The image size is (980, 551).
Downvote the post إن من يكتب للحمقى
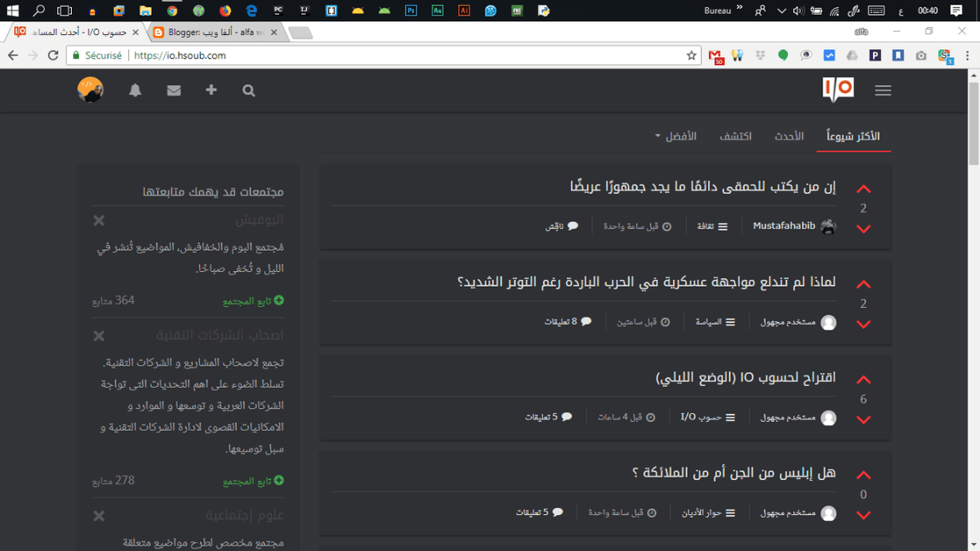(863, 229)
